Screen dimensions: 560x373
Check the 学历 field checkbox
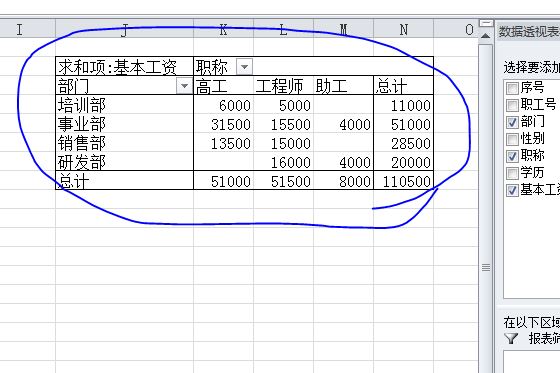[512, 173]
